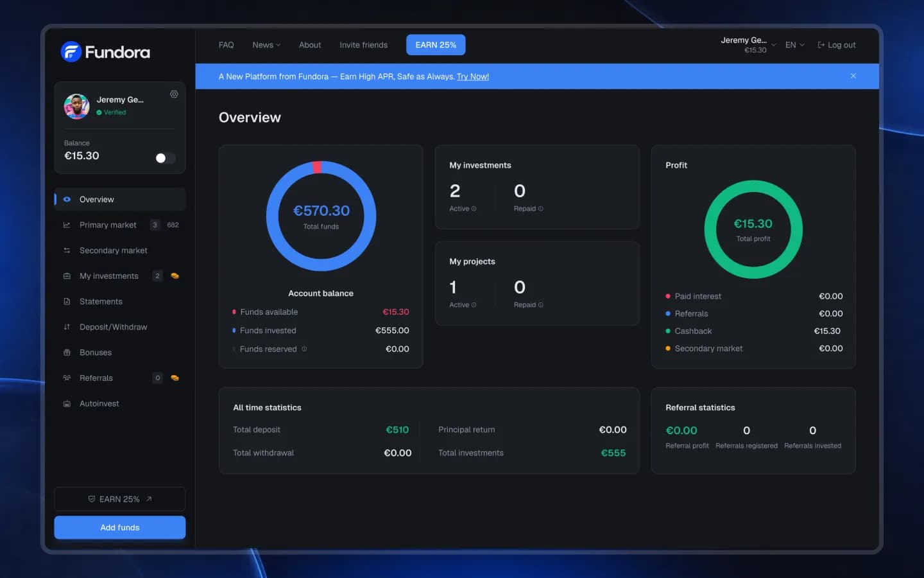
Task: Click the Bonuses gift icon
Action: pos(67,353)
